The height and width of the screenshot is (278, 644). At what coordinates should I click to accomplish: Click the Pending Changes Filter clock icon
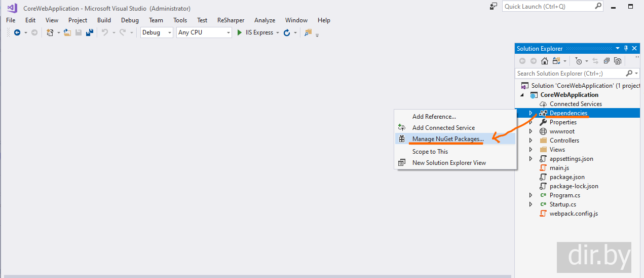tap(579, 61)
